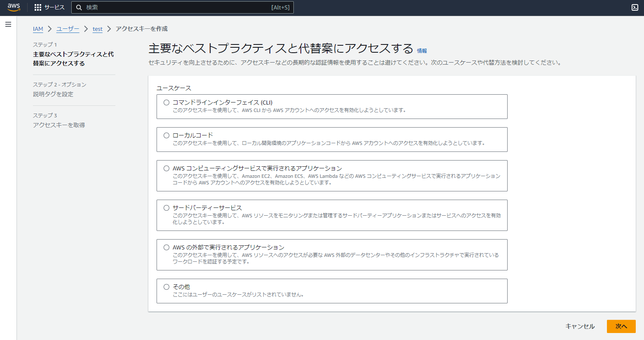Select step 3 アクセスキーを取得
Screen dimensions: 644x340
point(59,125)
